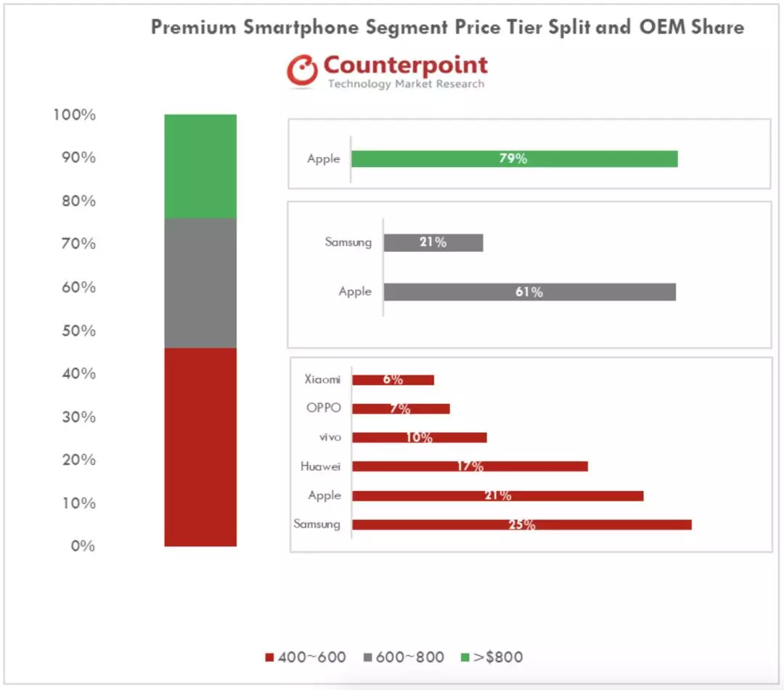Click Apple's red 21% bar

tap(497, 495)
